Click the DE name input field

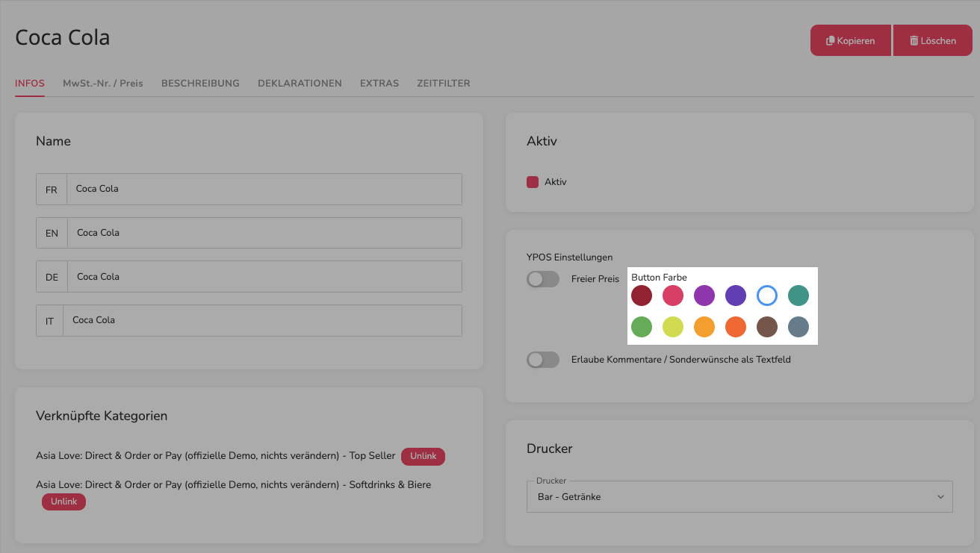coord(264,277)
